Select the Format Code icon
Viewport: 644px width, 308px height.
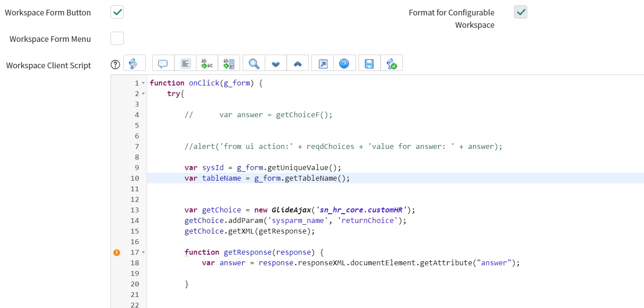tap(185, 63)
